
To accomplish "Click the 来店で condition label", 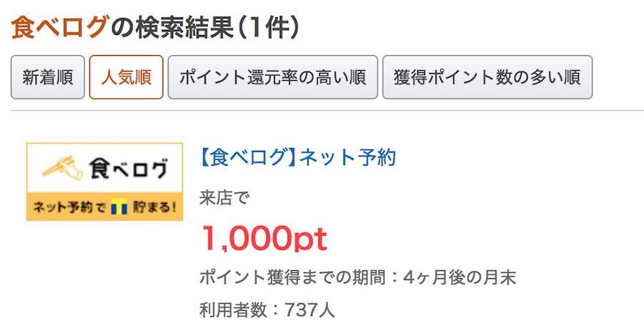I will pyautogui.click(x=225, y=196).
